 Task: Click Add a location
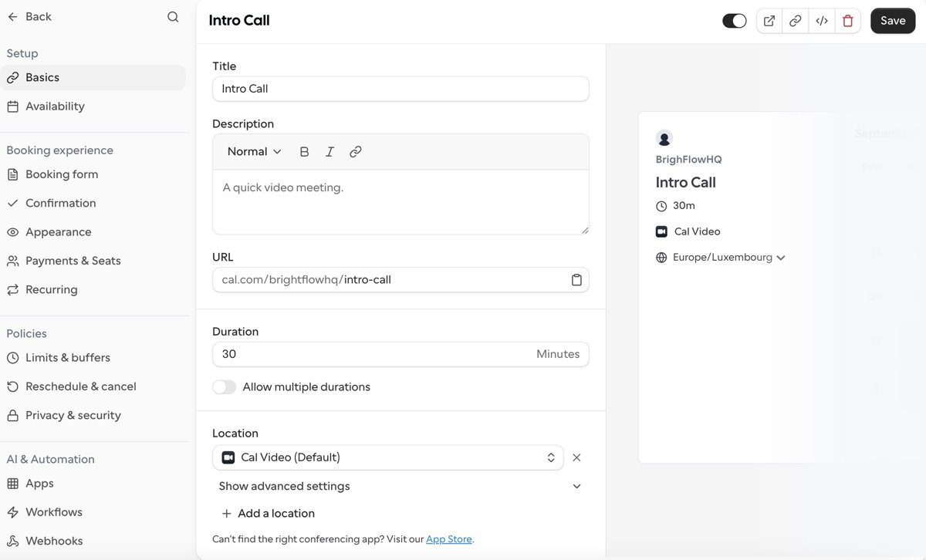click(269, 514)
